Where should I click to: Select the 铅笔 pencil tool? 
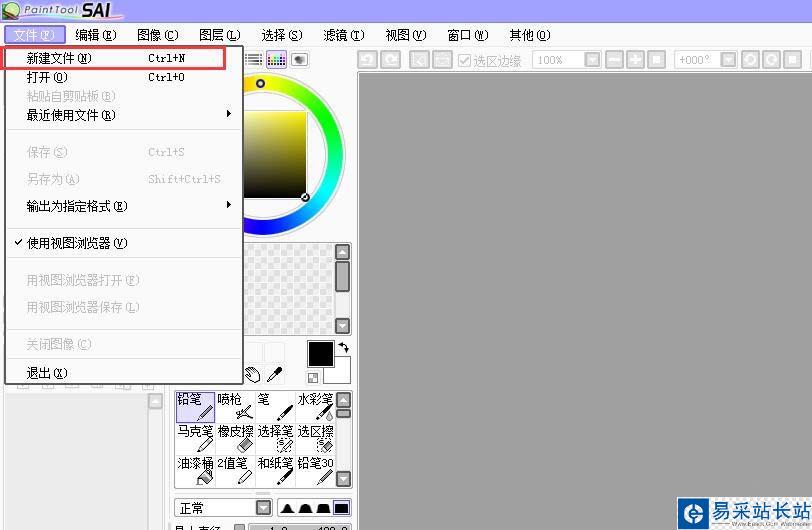point(195,407)
